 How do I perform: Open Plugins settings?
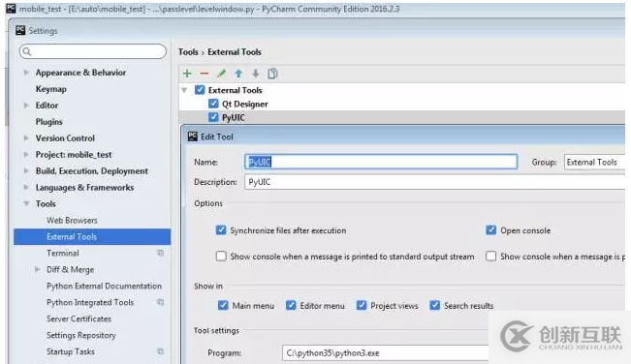click(x=49, y=122)
